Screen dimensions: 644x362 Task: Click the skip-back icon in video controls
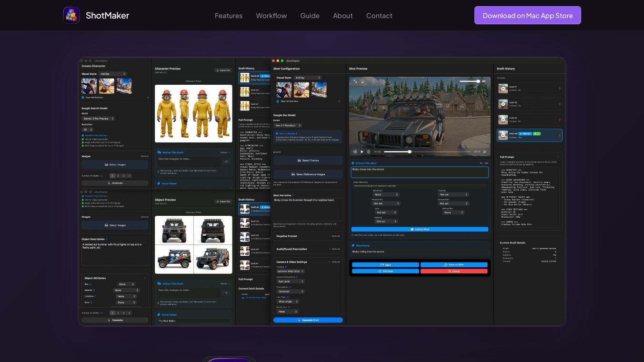click(355, 152)
